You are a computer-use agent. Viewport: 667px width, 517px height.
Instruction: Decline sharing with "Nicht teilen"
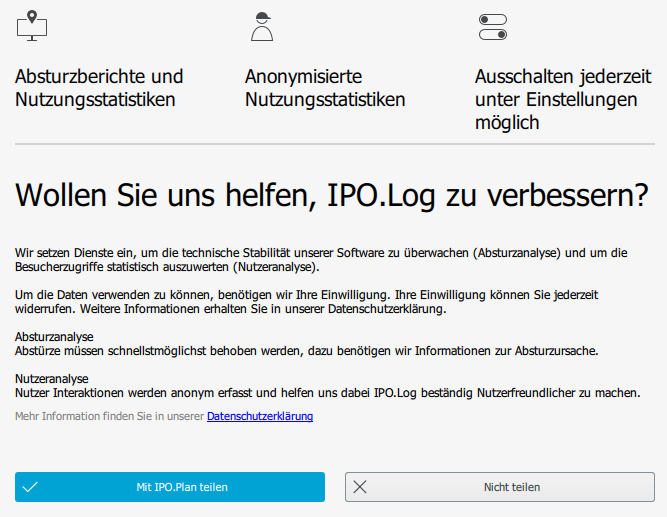500,487
